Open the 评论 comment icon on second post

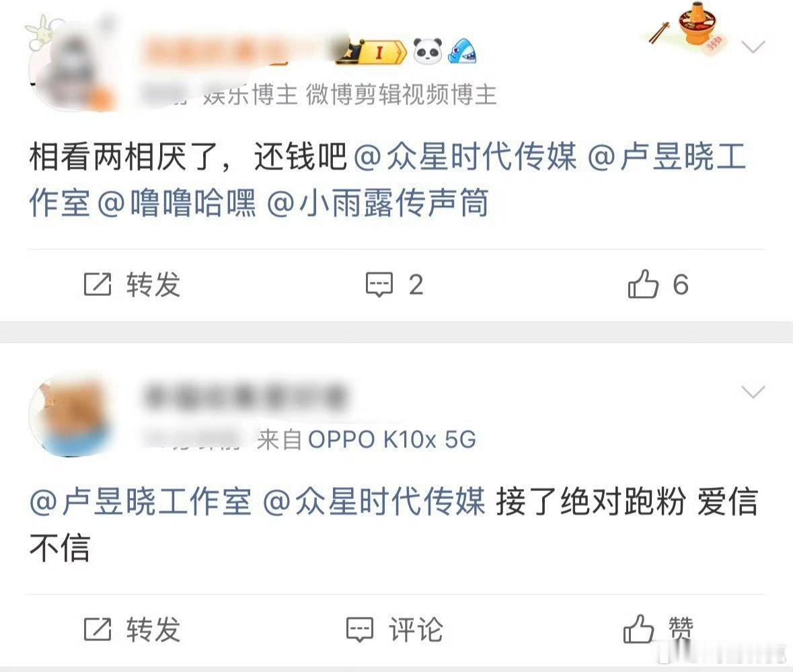[x=394, y=630]
